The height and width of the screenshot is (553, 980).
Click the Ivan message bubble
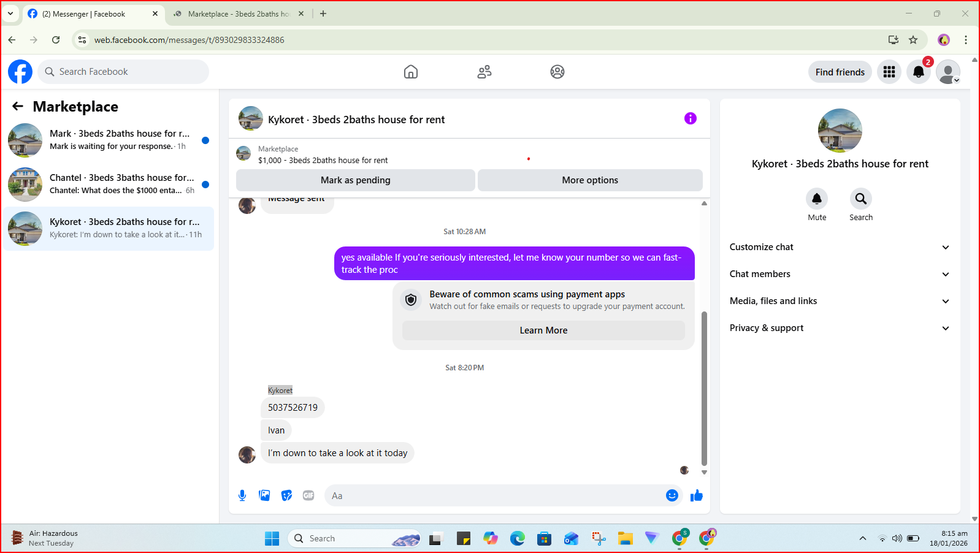click(276, 430)
